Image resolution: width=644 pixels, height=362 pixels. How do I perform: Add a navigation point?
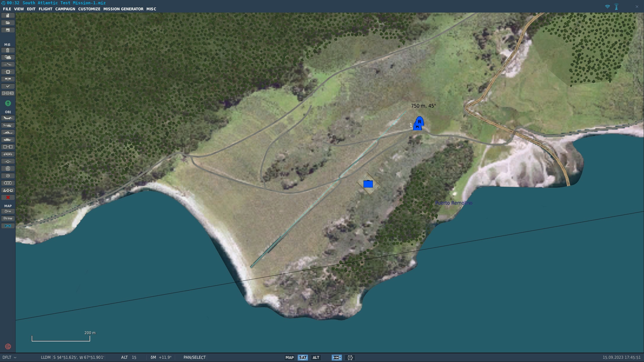pyautogui.click(x=8, y=161)
